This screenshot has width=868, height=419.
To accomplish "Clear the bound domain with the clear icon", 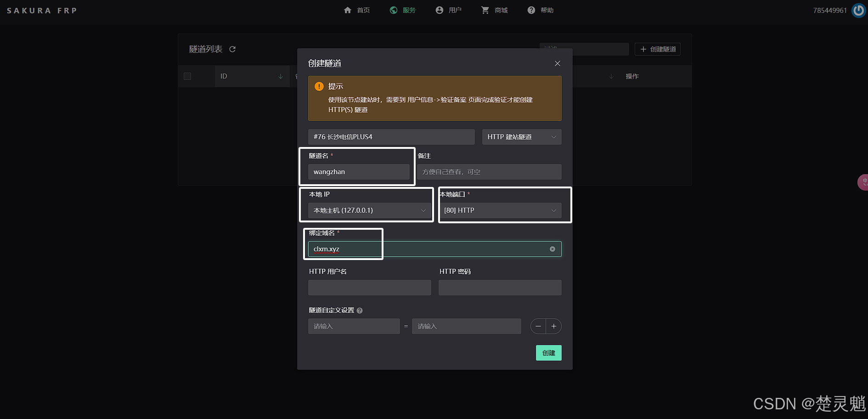I will coord(552,249).
